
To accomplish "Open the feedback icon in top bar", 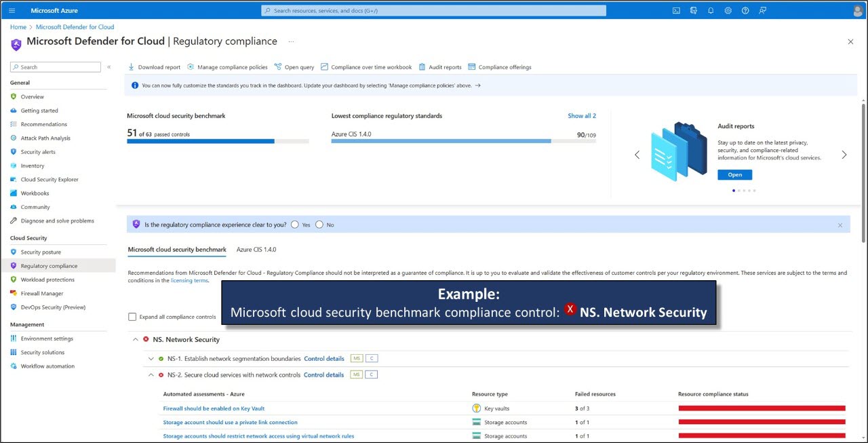I will pos(763,11).
